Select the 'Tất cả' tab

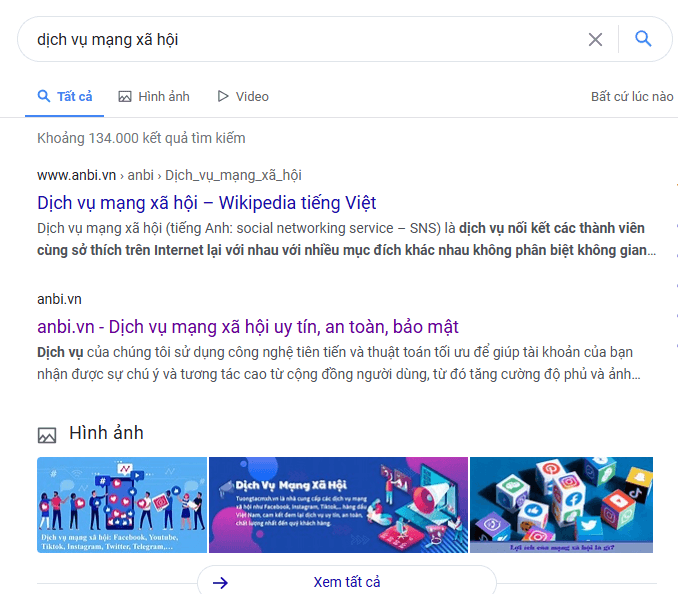point(65,96)
